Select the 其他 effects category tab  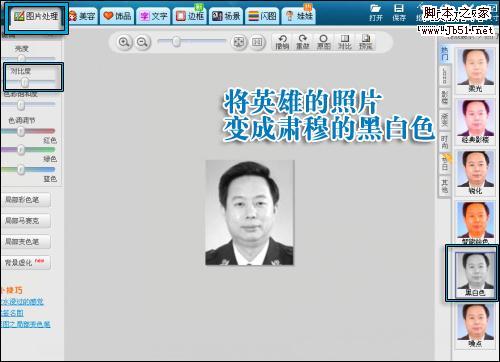[445, 186]
